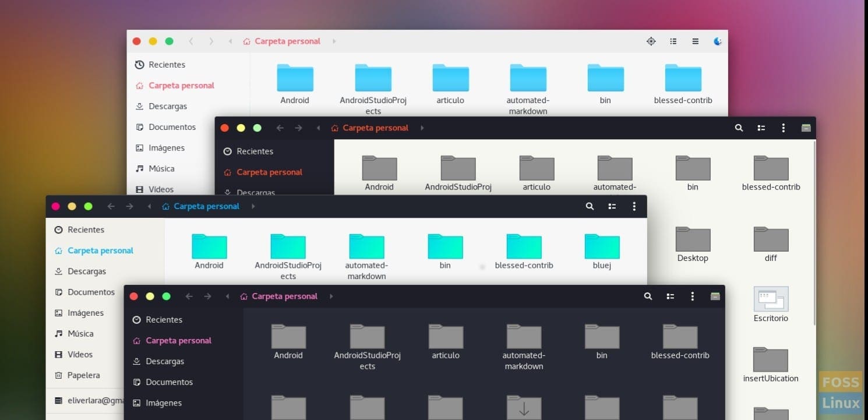Screen dimensions: 868x420
Task: Open the hamburger menu in blue-folder window
Action: (695, 41)
